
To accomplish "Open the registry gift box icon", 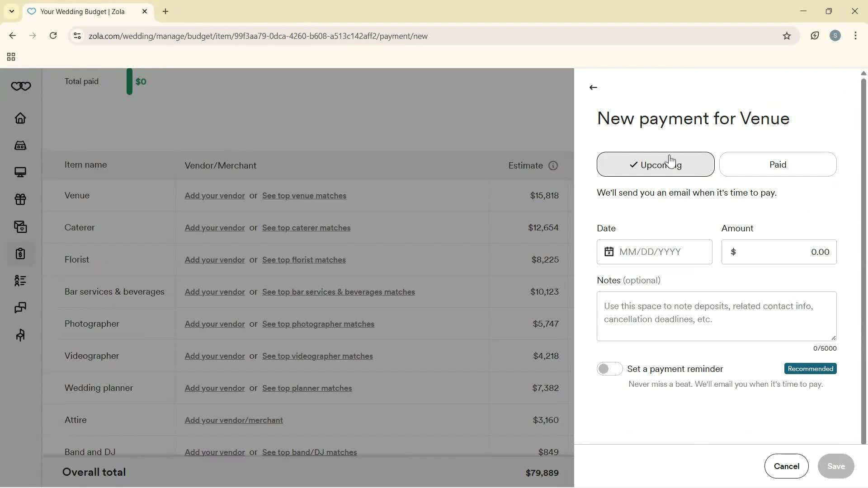I will (x=20, y=199).
